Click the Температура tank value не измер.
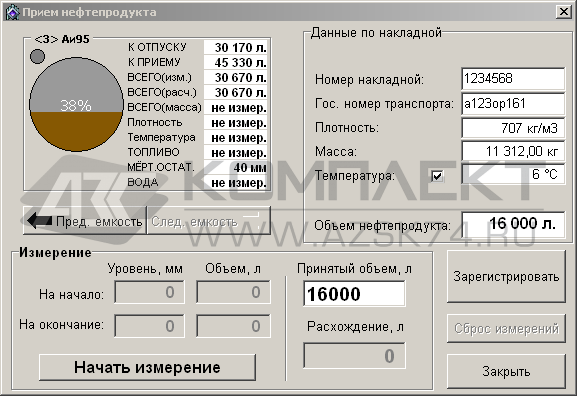Image resolution: width=577 pixels, height=396 pixels. (x=236, y=138)
